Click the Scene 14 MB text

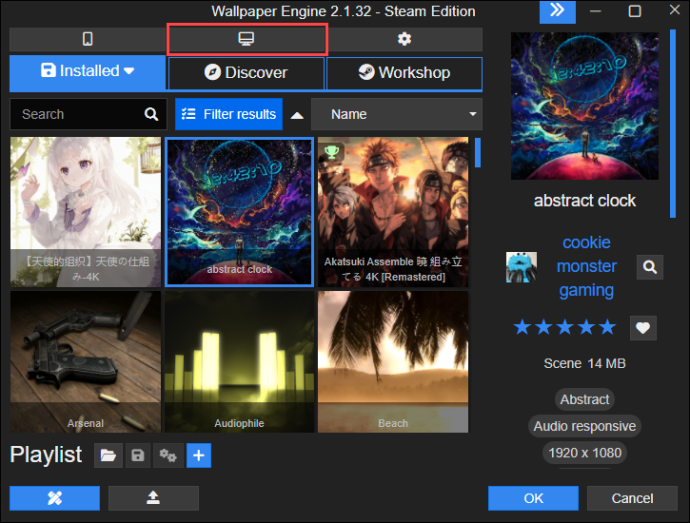click(x=584, y=364)
